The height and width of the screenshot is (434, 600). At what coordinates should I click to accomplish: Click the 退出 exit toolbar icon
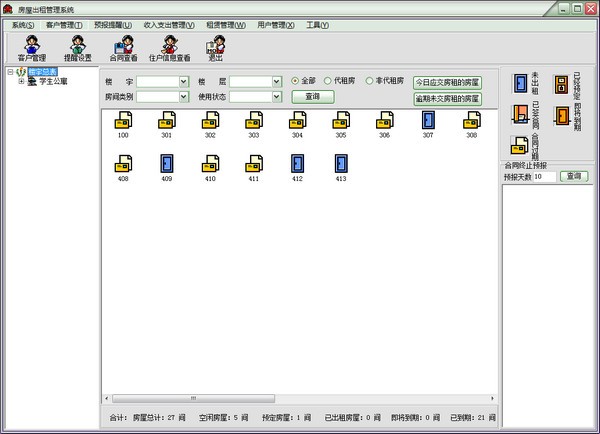[x=215, y=47]
